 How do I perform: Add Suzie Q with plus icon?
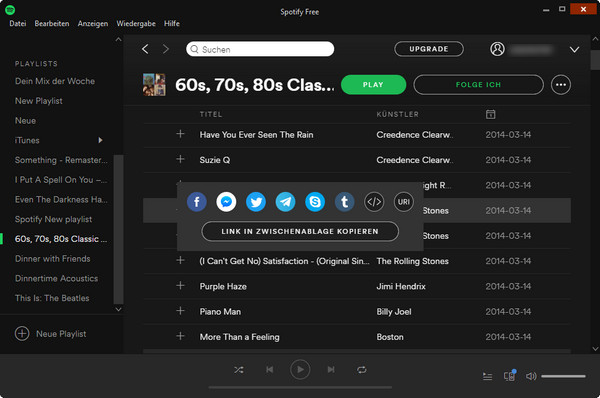(180, 159)
